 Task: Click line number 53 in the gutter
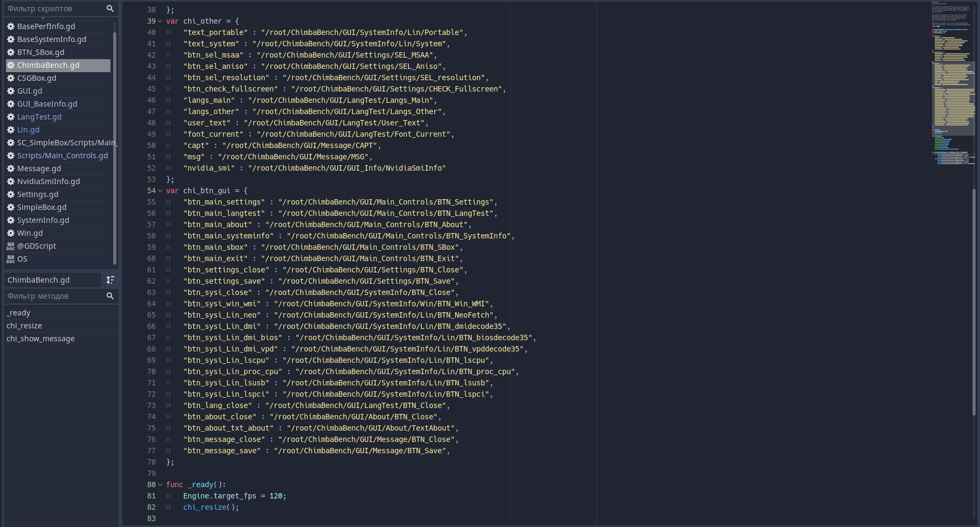(151, 180)
